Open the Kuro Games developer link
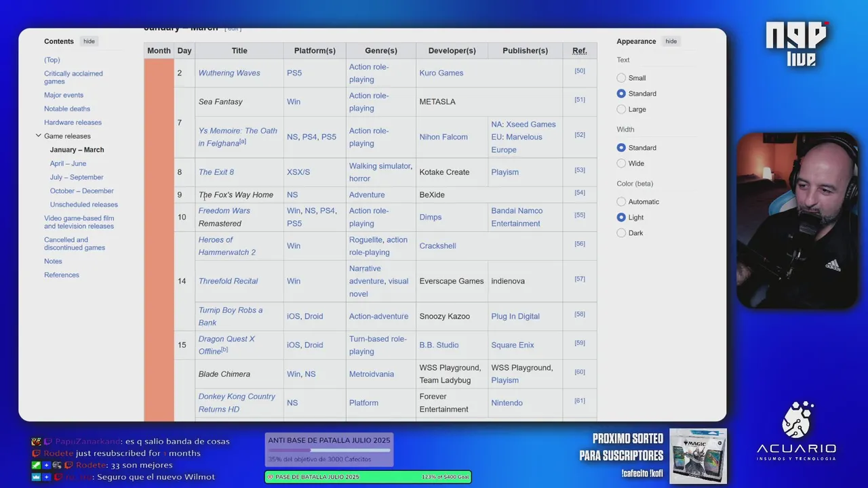Screen dimensions: 868x488 click(441, 73)
